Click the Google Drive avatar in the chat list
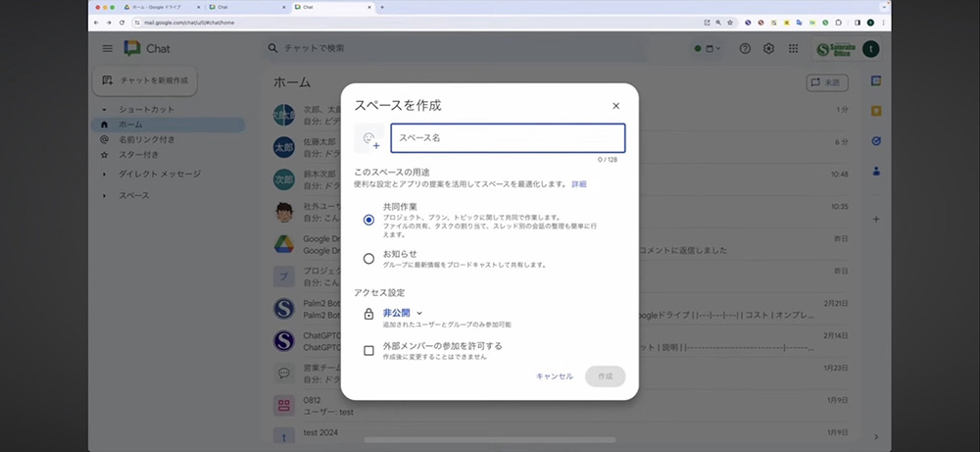Image resolution: width=980 pixels, height=452 pixels. (x=284, y=244)
